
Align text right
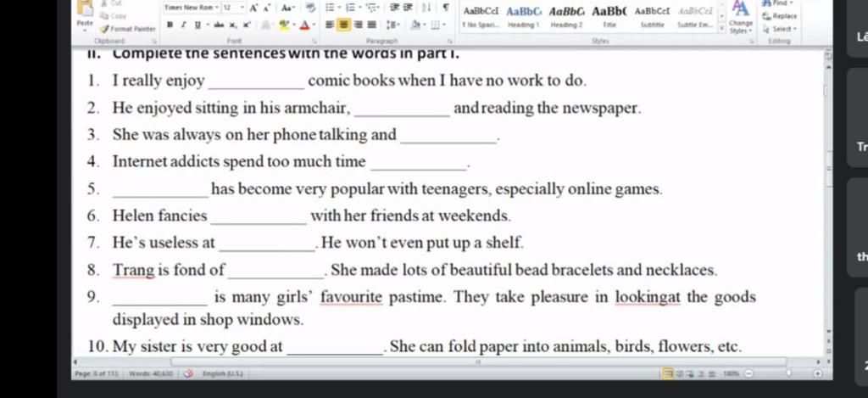[359, 25]
